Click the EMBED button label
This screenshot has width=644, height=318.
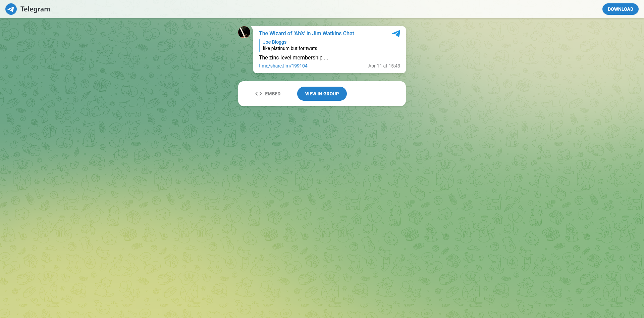coord(273,94)
